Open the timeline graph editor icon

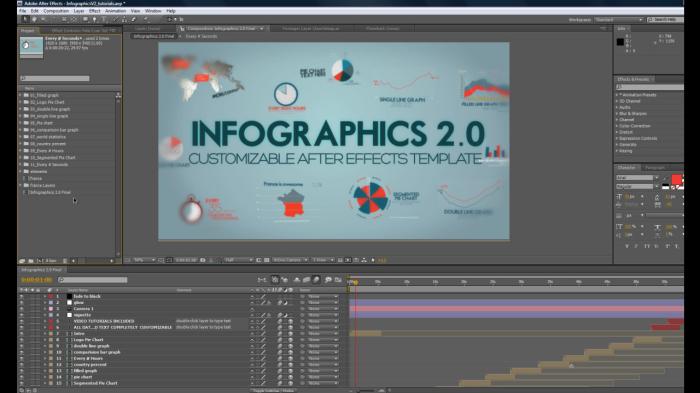(x=338, y=280)
